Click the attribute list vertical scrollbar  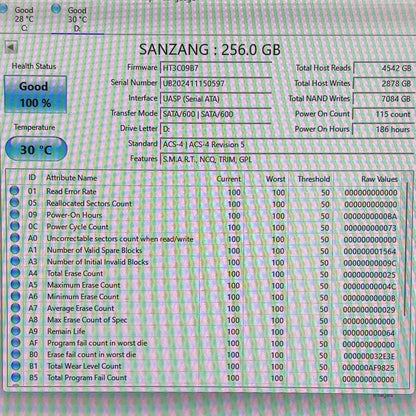[x=406, y=250]
